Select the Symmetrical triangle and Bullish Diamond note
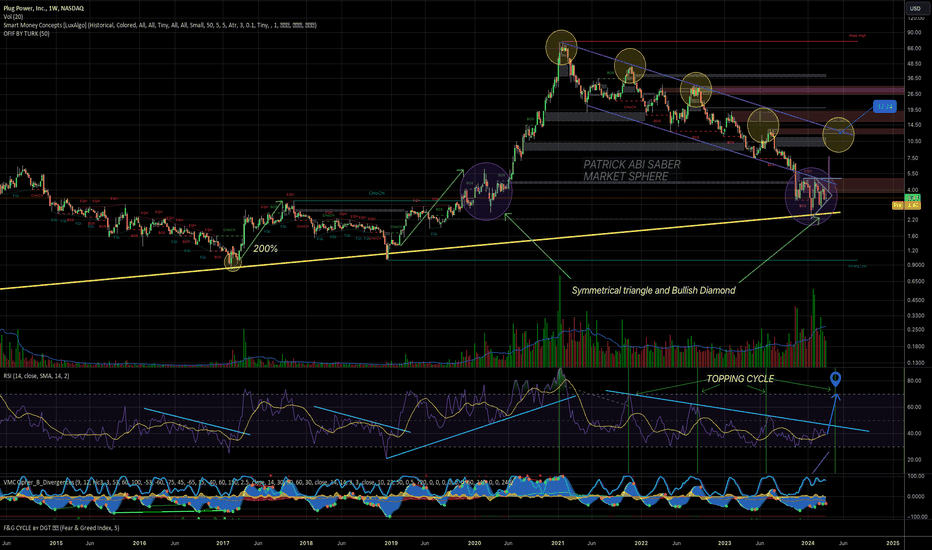 click(x=653, y=291)
